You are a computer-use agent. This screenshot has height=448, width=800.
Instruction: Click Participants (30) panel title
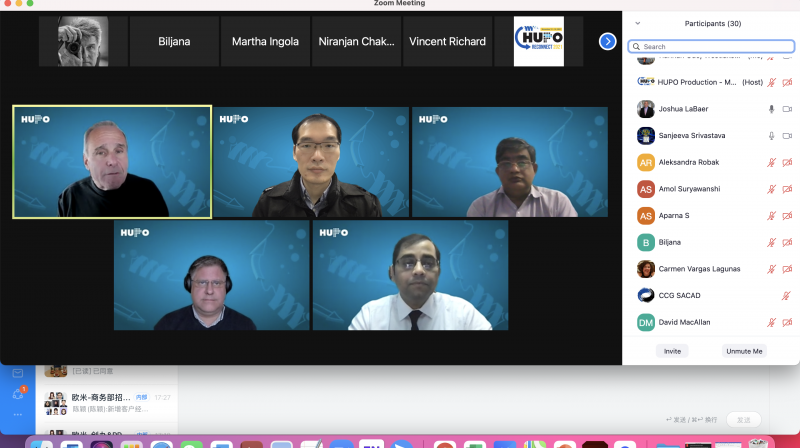tap(713, 23)
